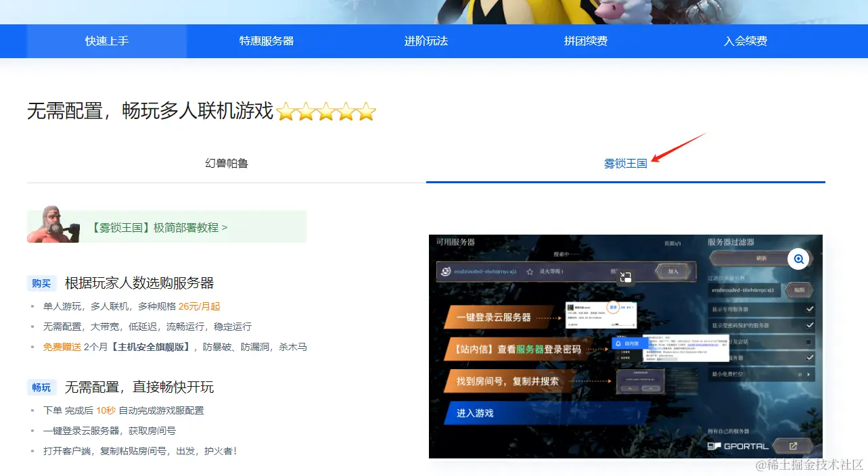Click the orange 免费赠送 text
Screen dimensions: 868x476
click(62, 347)
